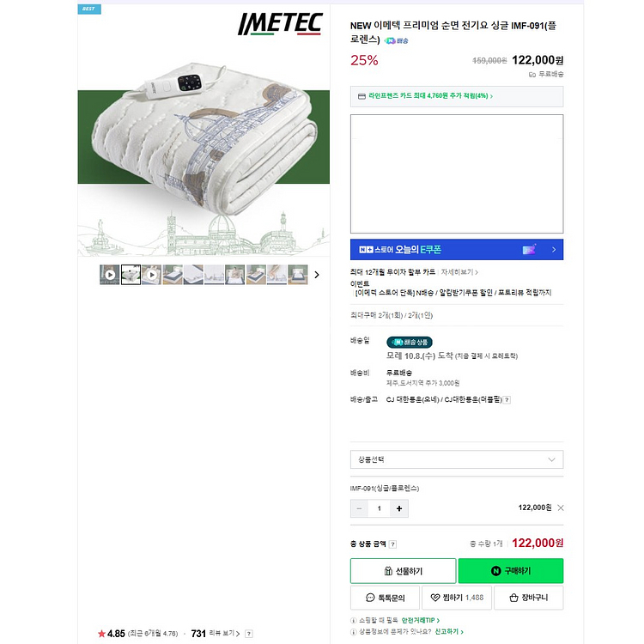Add item to 장바구니 cart
This screenshot has height=644, width=644.
pyautogui.click(x=529, y=598)
